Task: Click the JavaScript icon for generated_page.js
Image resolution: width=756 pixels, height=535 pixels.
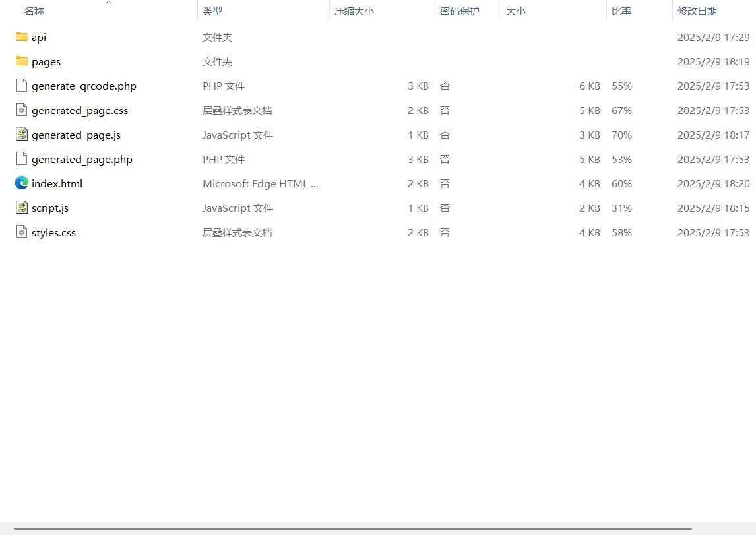Action: click(x=21, y=135)
